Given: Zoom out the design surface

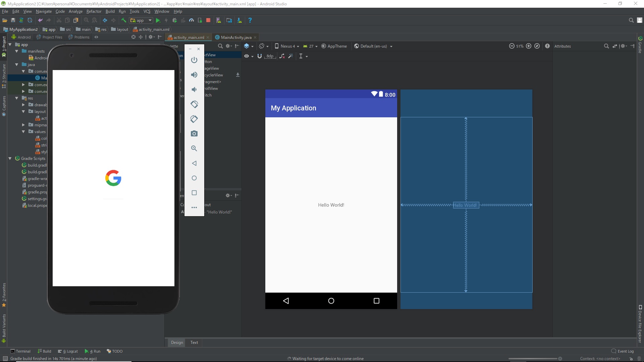Looking at the screenshot, I should coord(512,46).
